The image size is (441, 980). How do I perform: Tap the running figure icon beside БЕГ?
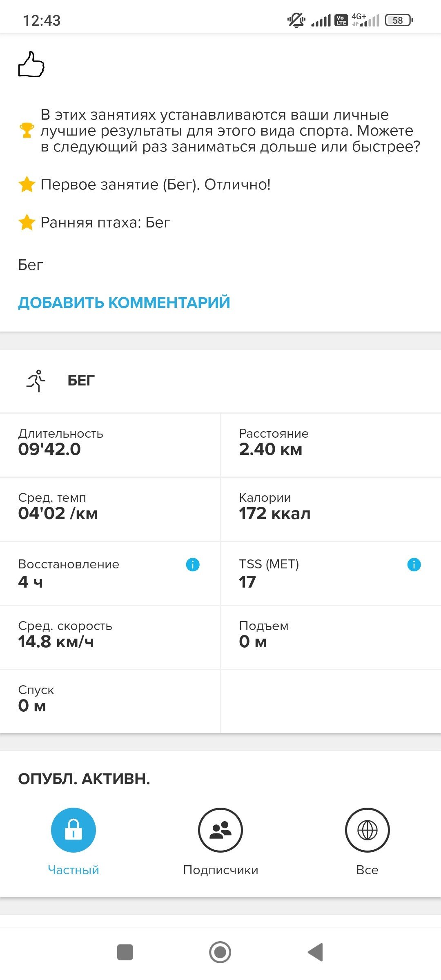pos(36,381)
